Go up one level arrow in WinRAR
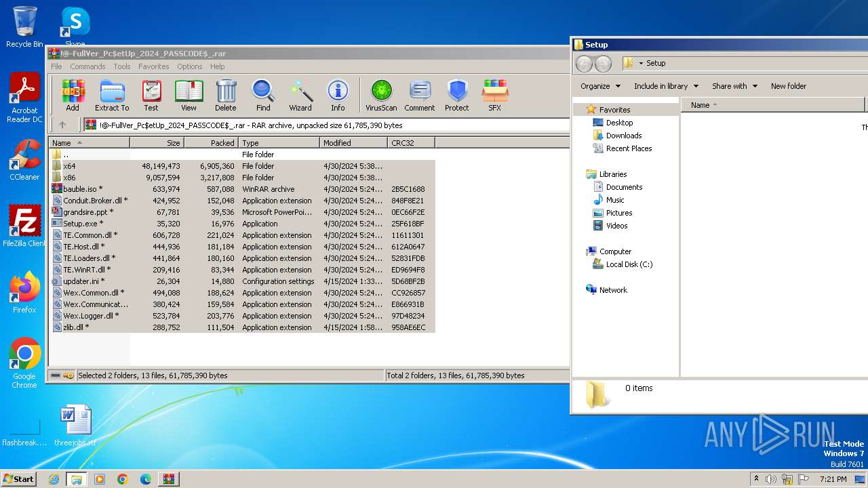 62,125
